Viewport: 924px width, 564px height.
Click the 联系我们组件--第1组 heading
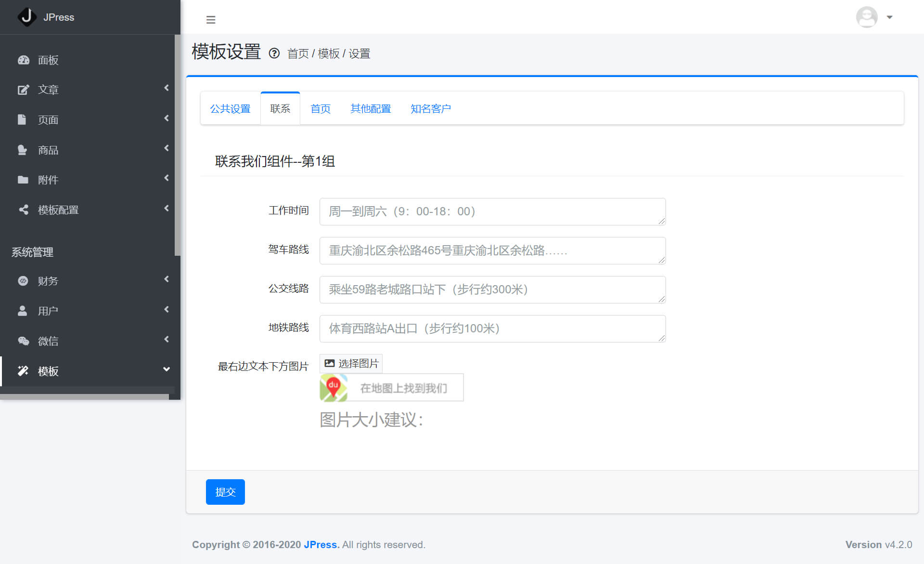[x=275, y=161]
